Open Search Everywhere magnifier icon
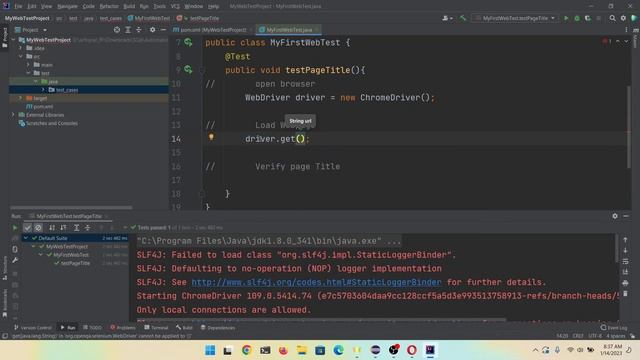The image size is (640, 360). tap(612, 18)
